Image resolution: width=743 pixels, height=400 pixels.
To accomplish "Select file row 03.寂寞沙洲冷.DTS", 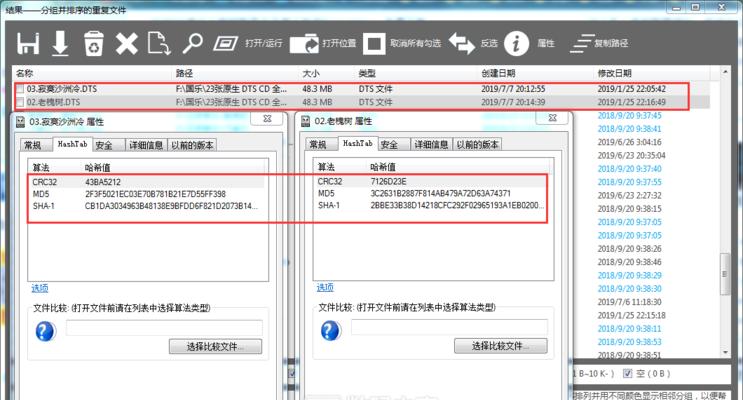I will 362,89.
